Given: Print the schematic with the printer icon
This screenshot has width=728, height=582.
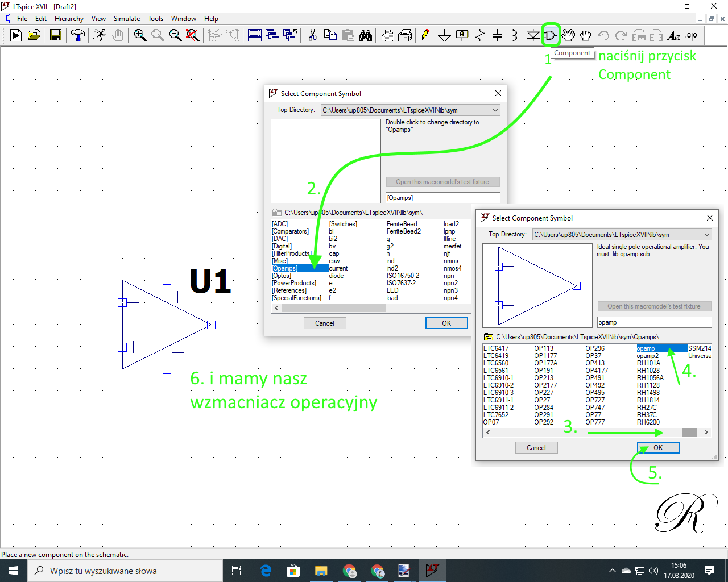Looking at the screenshot, I should click(x=388, y=35).
